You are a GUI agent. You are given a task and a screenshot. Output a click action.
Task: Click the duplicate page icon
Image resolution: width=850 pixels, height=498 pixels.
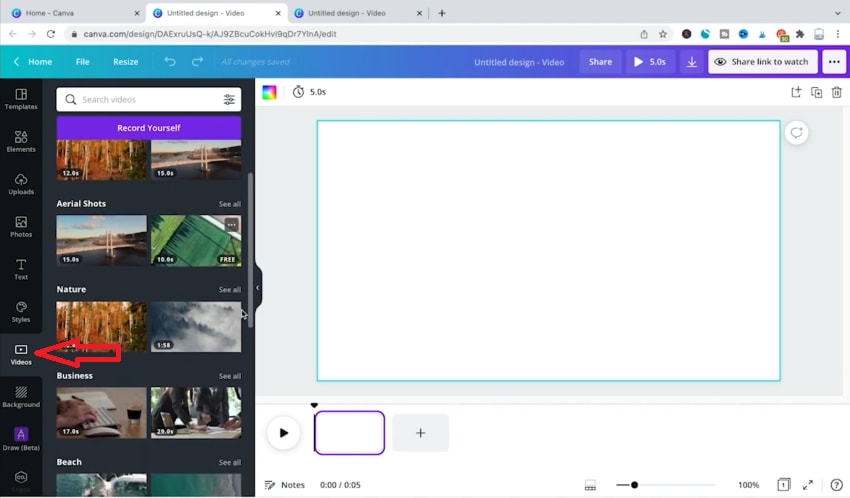coord(816,92)
